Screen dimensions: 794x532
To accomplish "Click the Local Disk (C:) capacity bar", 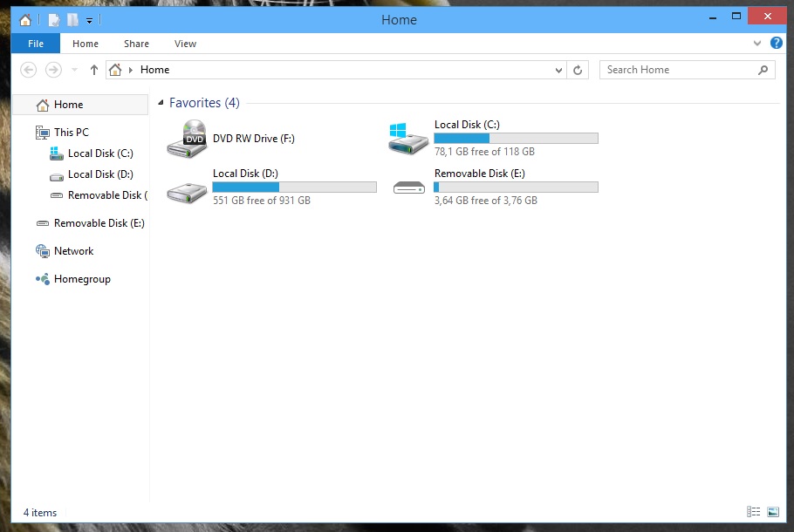I will [x=516, y=138].
